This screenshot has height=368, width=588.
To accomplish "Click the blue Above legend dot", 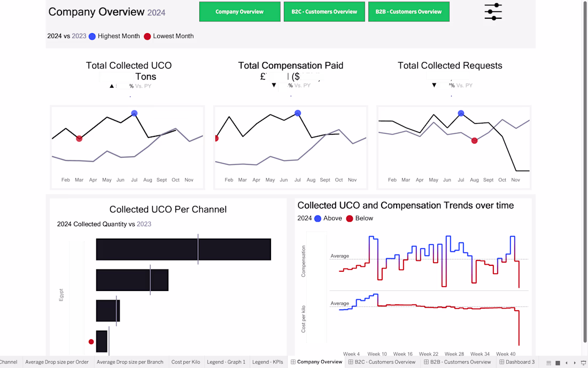I will [318, 218].
